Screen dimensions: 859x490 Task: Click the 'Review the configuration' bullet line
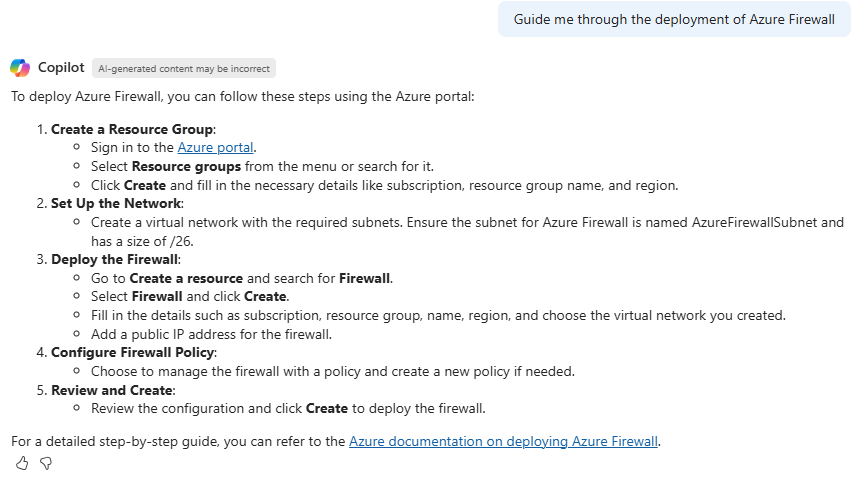288,408
